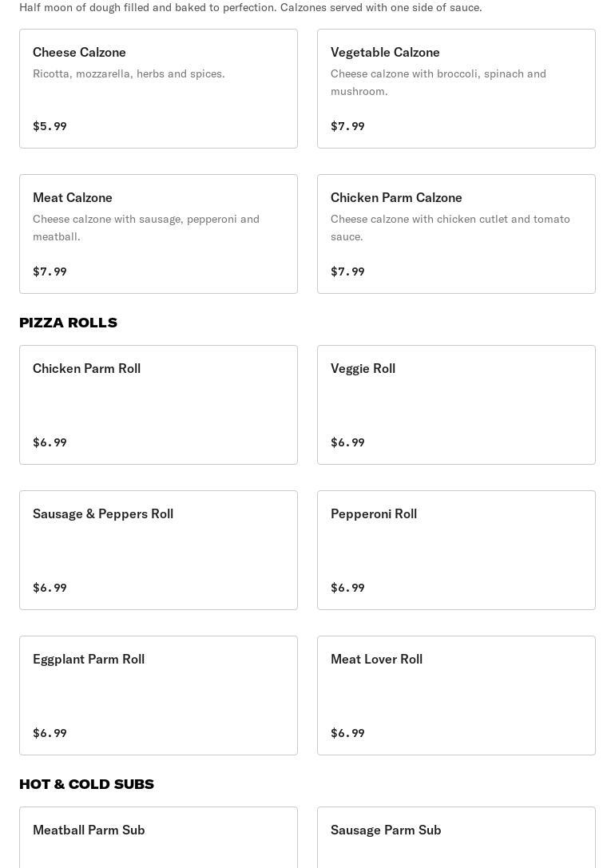Click the 'Half moon of dough' intro text
The width and height of the screenshot is (615, 868).
[251, 7]
